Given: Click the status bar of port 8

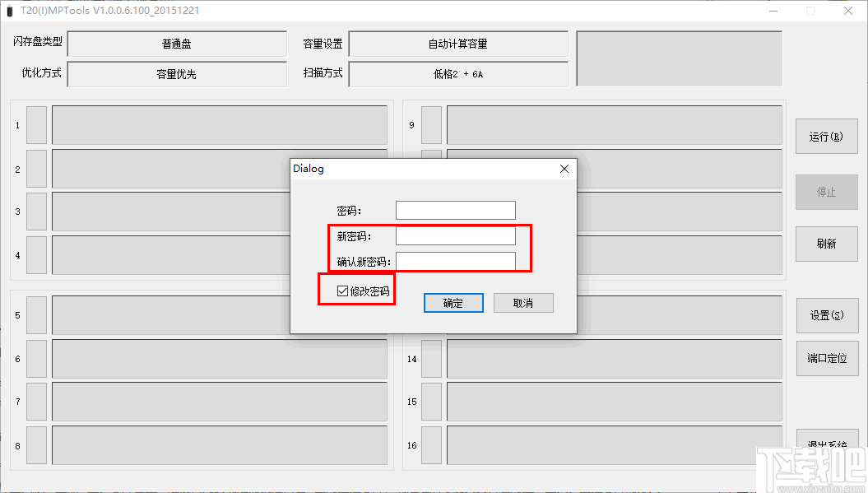Looking at the screenshot, I should tap(220, 445).
